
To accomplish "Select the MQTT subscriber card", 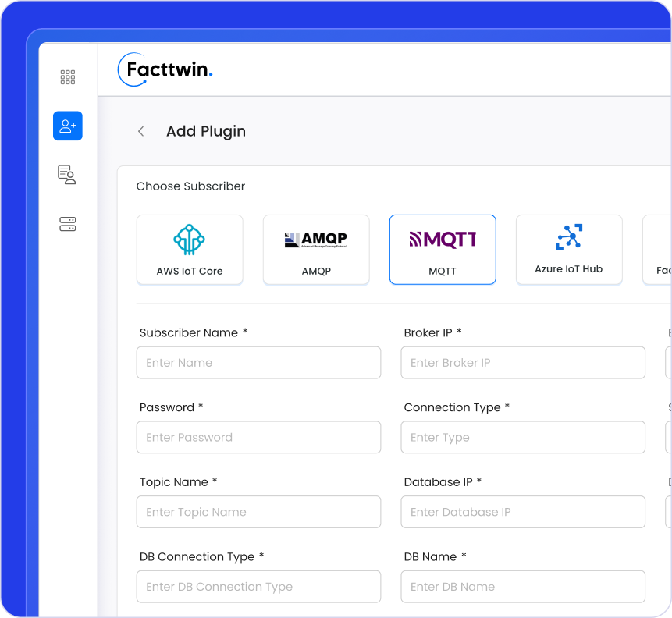I will pyautogui.click(x=443, y=250).
